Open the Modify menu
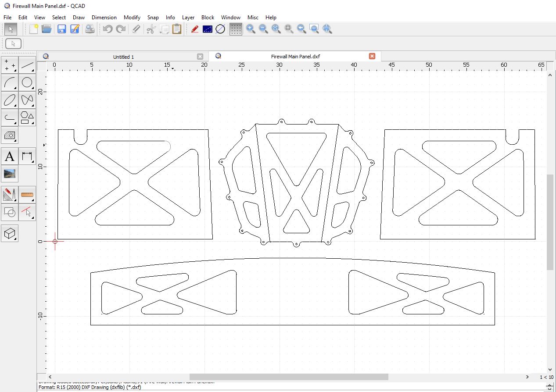The image size is (556, 392). [132, 18]
